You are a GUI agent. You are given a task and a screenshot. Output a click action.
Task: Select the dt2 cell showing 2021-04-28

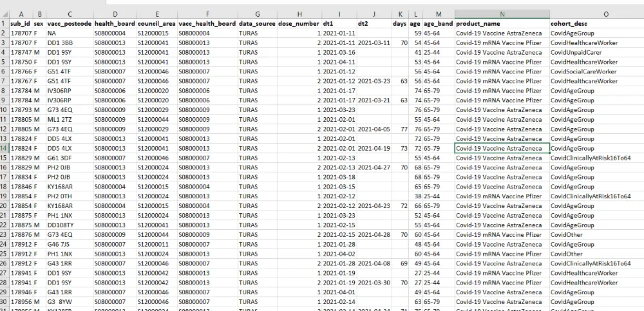tap(374, 234)
